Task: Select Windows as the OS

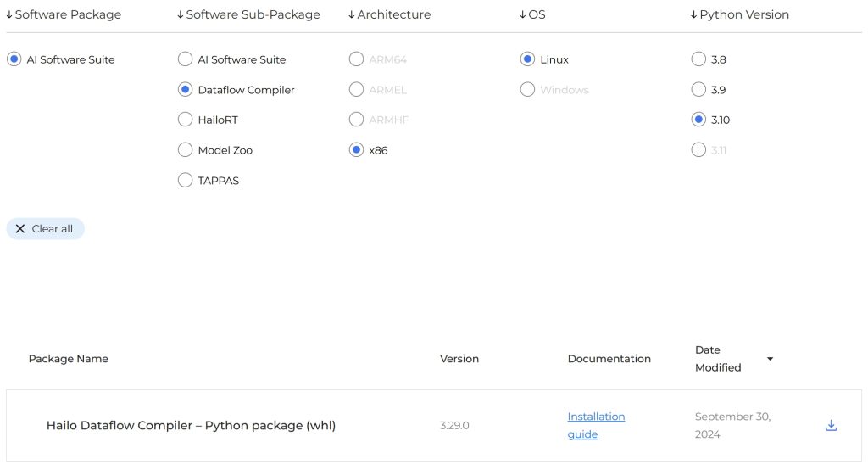Action: coord(527,90)
